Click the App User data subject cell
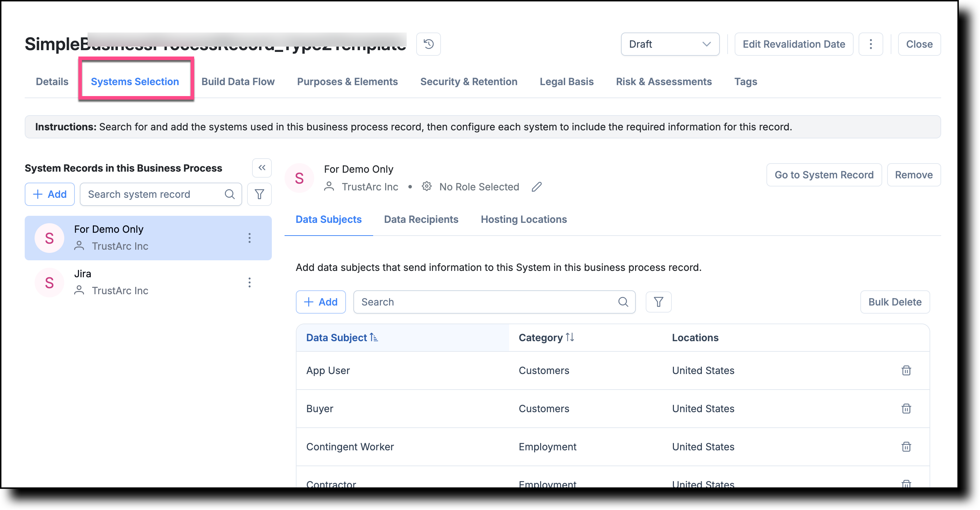 click(x=328, y=371)
